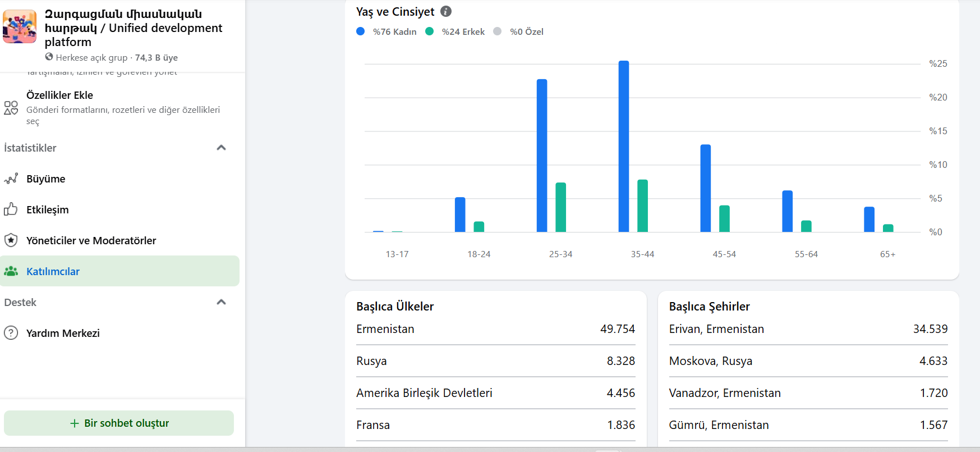Click the blue bar for ages 55-64

[x=788, y=211]
